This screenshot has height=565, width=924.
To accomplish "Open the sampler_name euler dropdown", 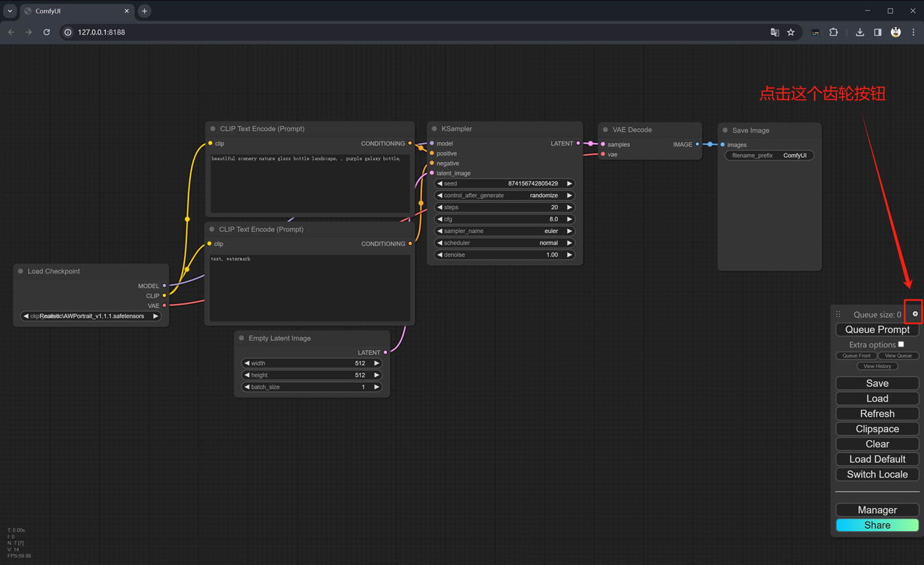I will (504, 231).
